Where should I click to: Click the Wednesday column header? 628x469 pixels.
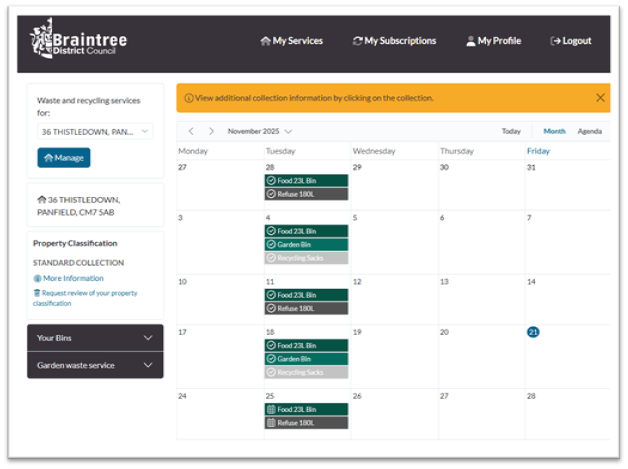(x=374, y=151)
